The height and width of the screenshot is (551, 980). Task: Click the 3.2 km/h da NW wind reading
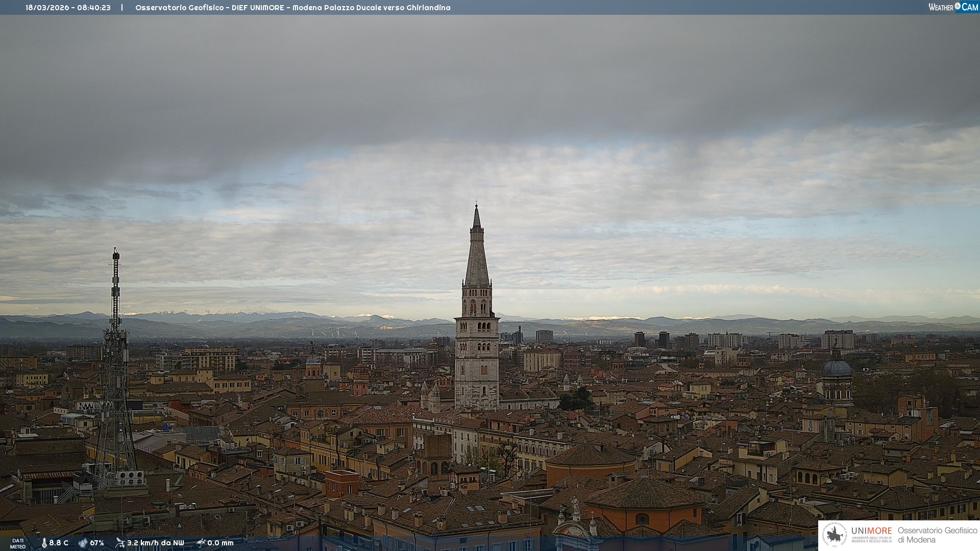point(155,543)
